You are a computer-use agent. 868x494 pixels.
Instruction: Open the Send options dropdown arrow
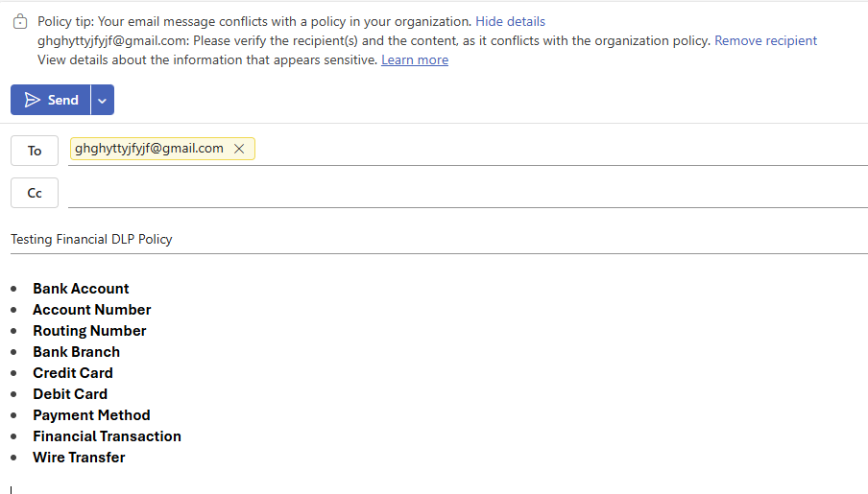(x=103, y=100)
